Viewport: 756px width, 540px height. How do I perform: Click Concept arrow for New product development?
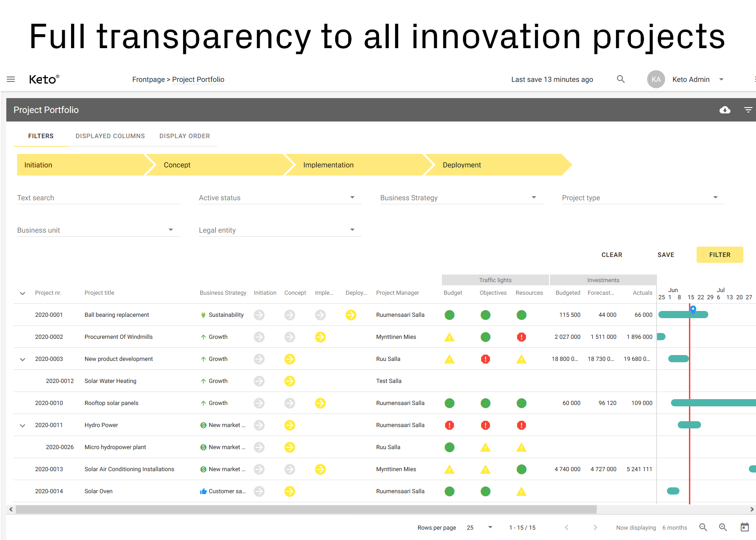290,359
